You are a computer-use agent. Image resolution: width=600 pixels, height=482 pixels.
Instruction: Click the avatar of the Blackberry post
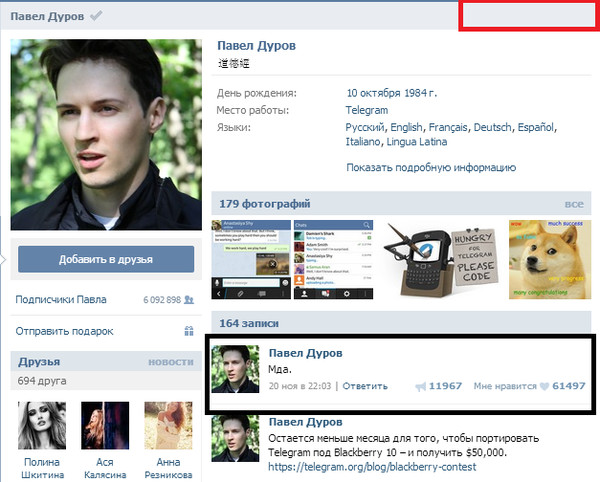coord(235,438)
